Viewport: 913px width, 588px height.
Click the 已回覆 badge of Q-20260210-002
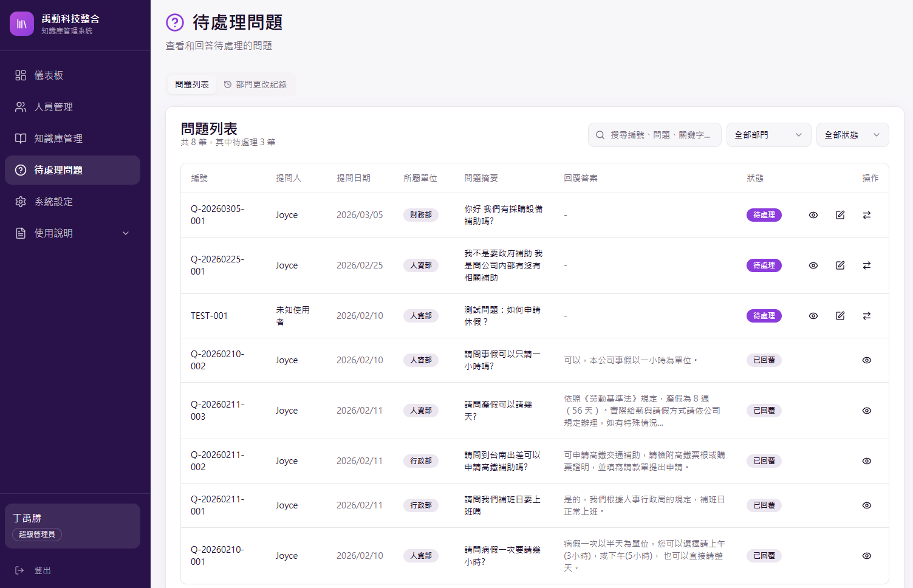[764, 360]
